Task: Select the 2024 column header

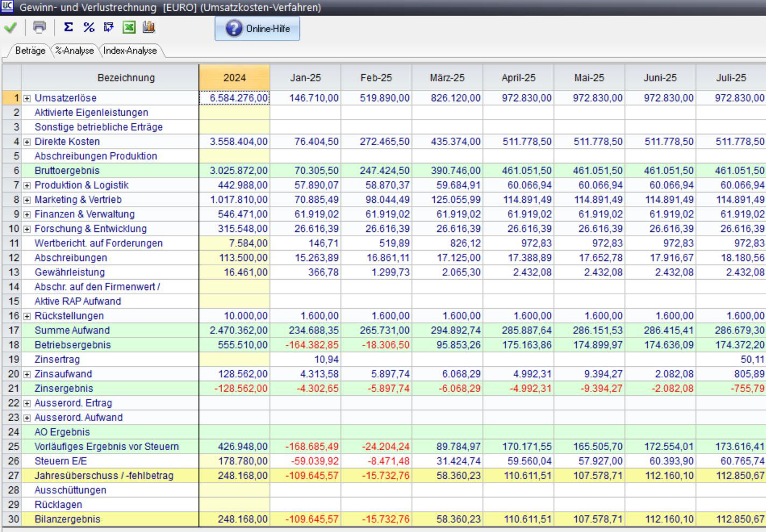Action: tap(234, 77)
